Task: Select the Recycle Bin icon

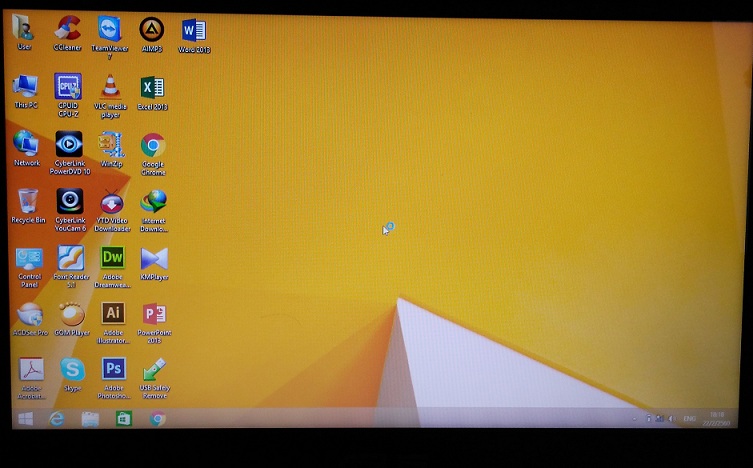Action: 28,206
